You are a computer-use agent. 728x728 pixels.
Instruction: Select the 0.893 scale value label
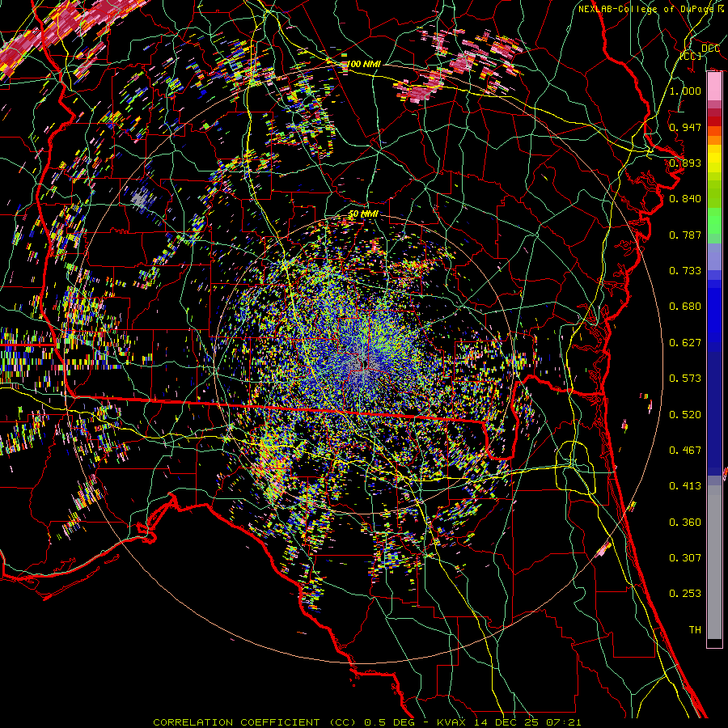pyautogui.click(x=685, y=163)
